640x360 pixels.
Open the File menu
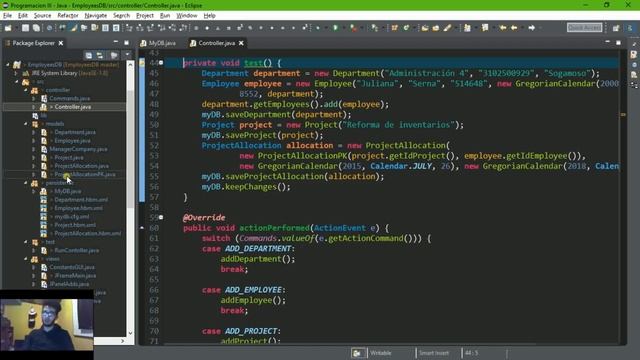(7, 16)
